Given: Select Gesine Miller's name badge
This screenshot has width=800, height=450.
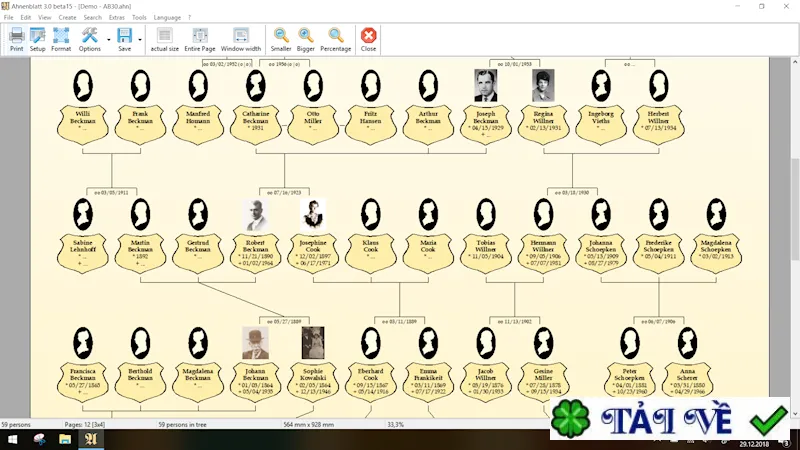Looking at the screenshot, I should (543, 382).
